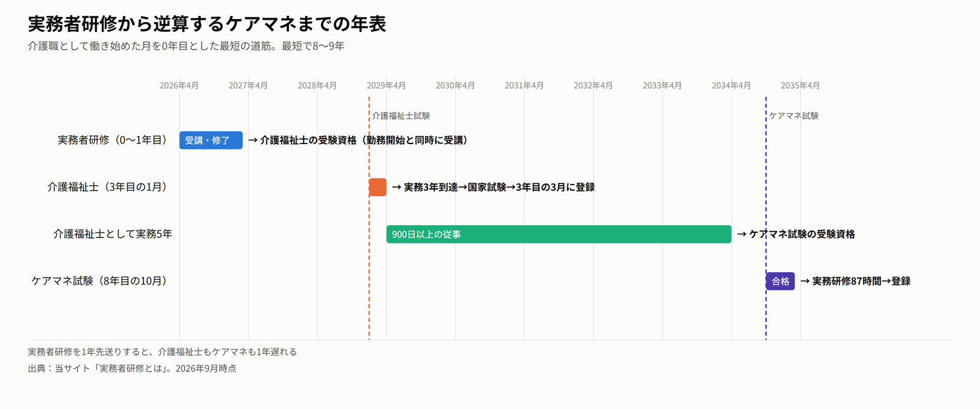
Task: Click row label 介護福祉士として実務5年
Action: coord(113,234)
